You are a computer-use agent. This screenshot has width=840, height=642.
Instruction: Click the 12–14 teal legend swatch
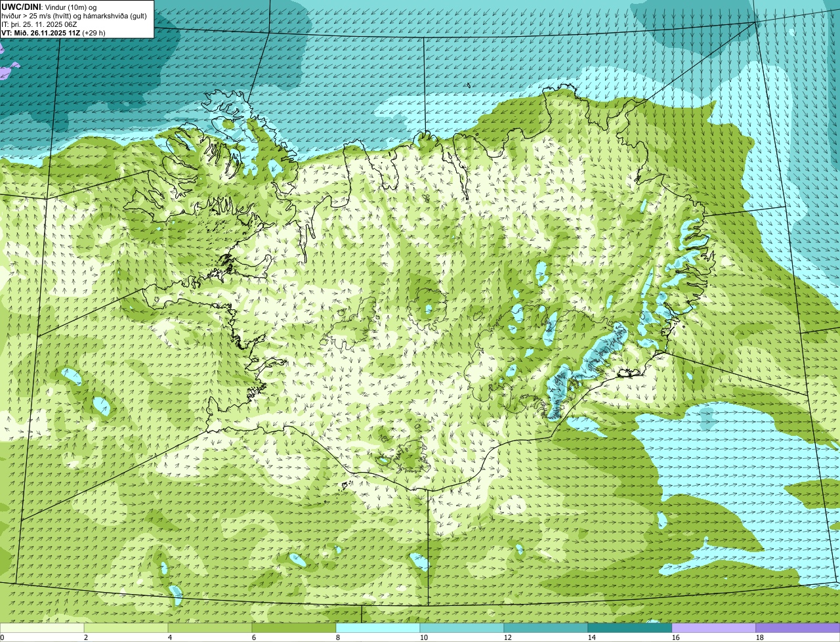click(x=546, y=628)
